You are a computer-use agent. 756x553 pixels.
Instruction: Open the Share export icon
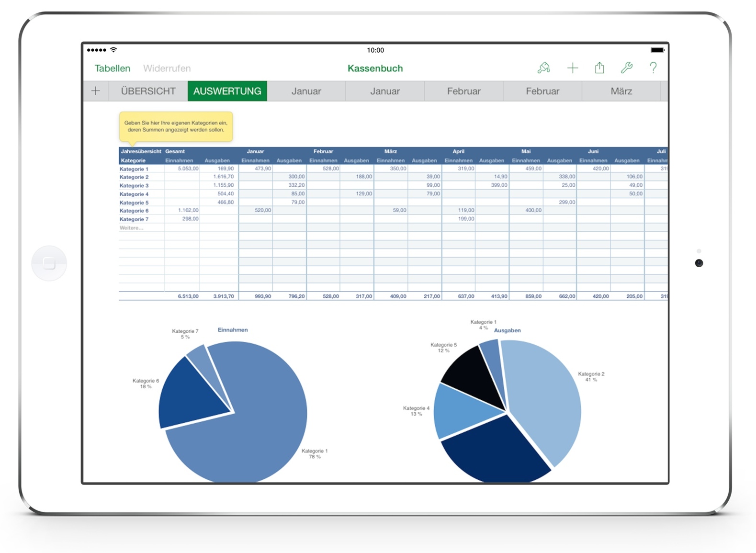pyautogui.click(x=599, y=68)
